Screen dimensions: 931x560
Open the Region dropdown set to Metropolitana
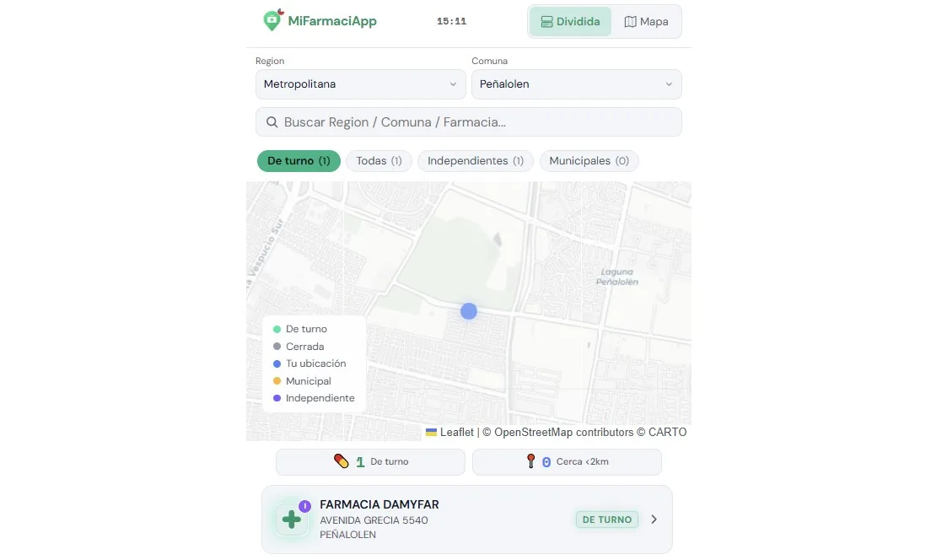(x=360, y=84)
